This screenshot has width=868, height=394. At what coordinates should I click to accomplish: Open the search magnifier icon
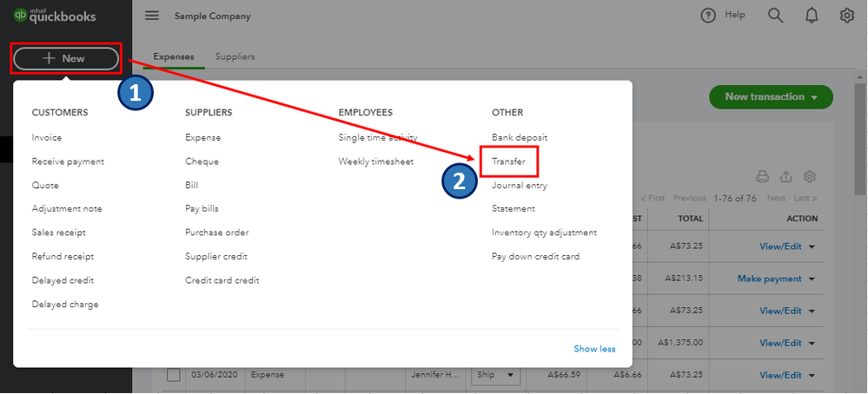tap(776, 16)
